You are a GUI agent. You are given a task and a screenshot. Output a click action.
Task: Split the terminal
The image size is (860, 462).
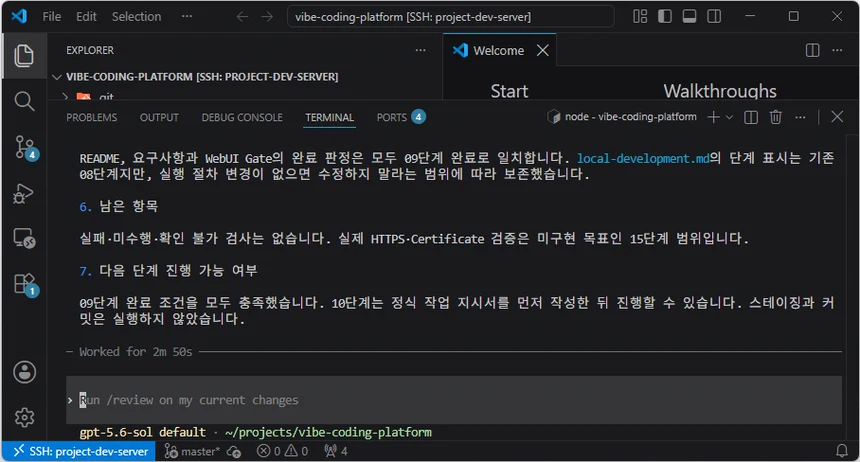[751, 117]
